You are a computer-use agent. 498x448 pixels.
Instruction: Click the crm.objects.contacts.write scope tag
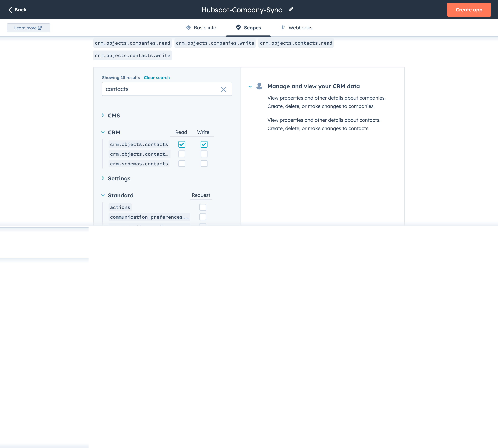tap(132, 56)
